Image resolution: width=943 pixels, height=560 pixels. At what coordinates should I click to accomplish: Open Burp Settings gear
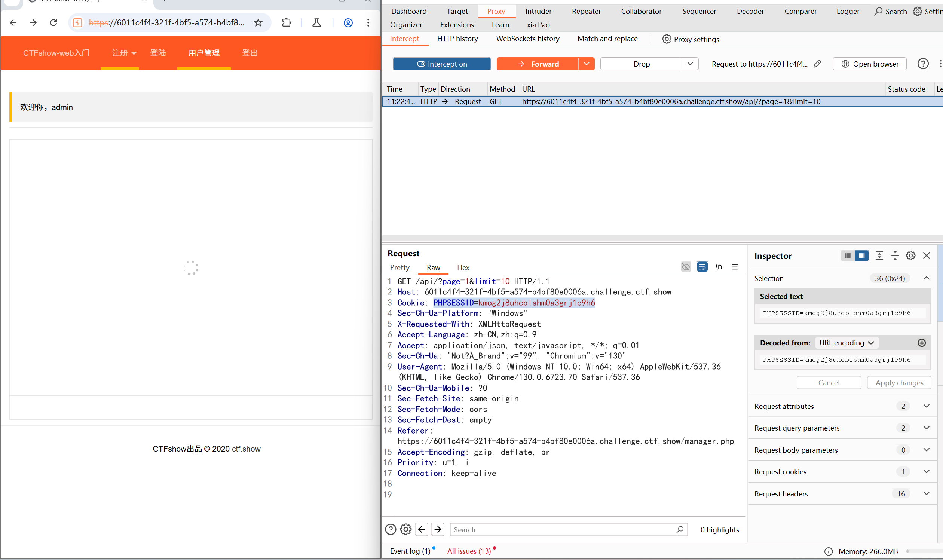pos(917,11)
